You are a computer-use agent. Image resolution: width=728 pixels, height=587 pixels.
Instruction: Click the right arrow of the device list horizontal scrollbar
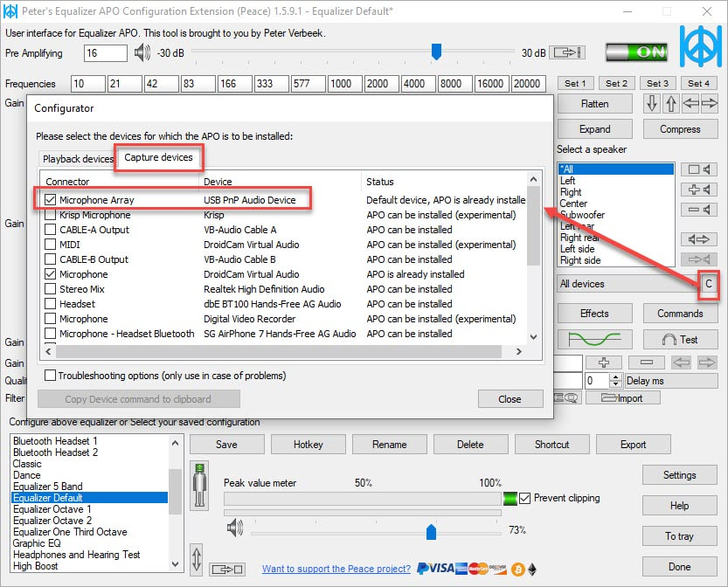[x=518, y=351]
